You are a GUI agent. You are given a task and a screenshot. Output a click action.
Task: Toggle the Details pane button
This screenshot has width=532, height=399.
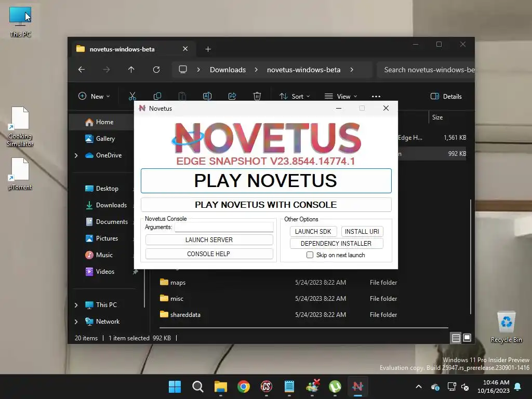[446, 96]
